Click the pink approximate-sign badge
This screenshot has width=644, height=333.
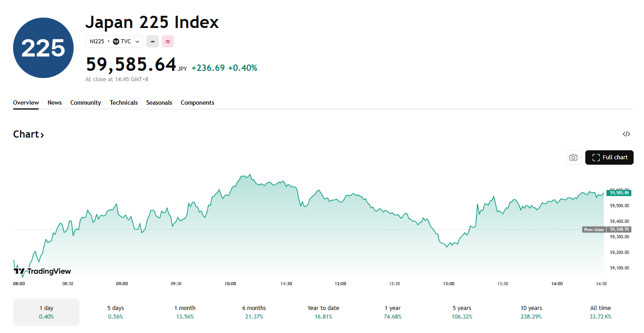click(x=168, y=42)
